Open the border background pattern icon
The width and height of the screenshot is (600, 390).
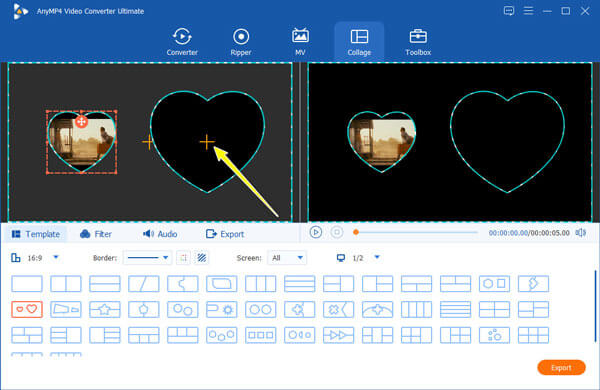pyautogui.click(x=202, y=258)
